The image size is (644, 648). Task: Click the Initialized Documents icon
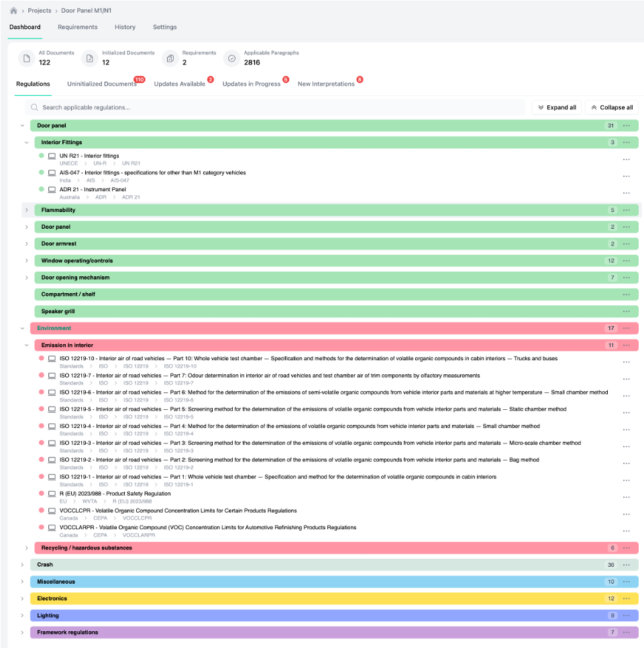[89, 58]
